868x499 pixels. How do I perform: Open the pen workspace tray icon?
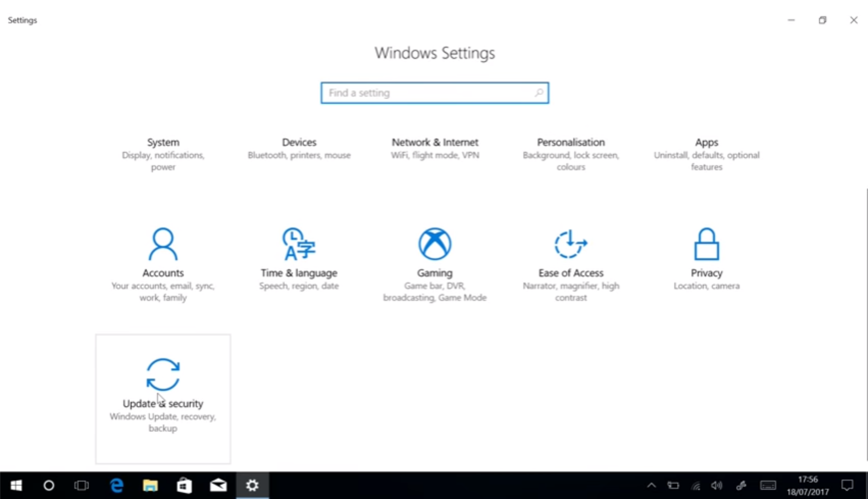(741, 485)
